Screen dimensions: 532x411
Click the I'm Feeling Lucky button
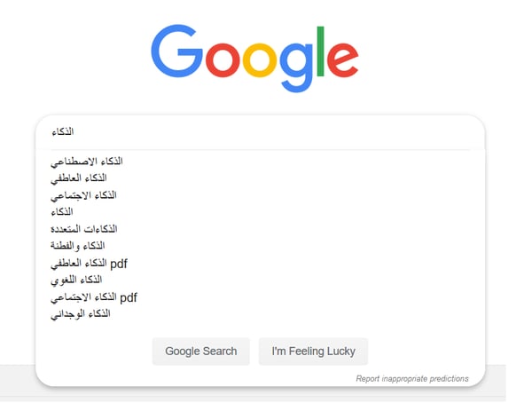tap(313, 352)
